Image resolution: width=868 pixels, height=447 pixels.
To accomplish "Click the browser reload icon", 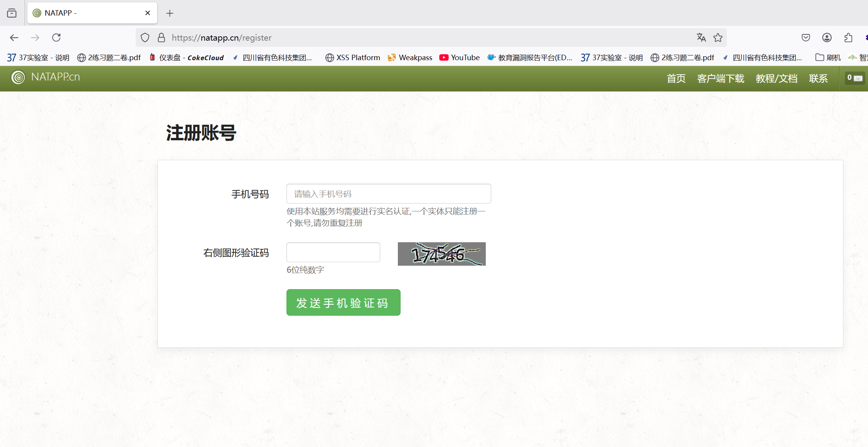I will (x=56, y=38).
